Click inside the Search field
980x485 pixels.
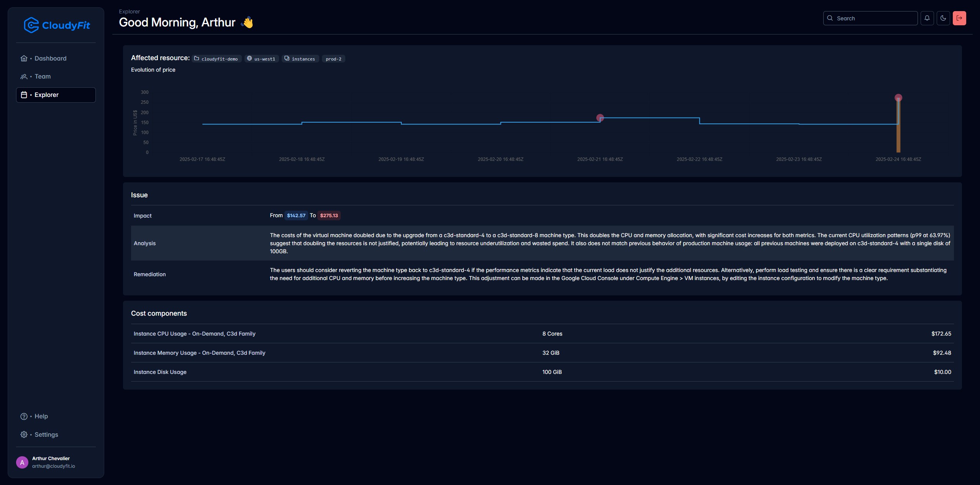(x=870, y=18)
